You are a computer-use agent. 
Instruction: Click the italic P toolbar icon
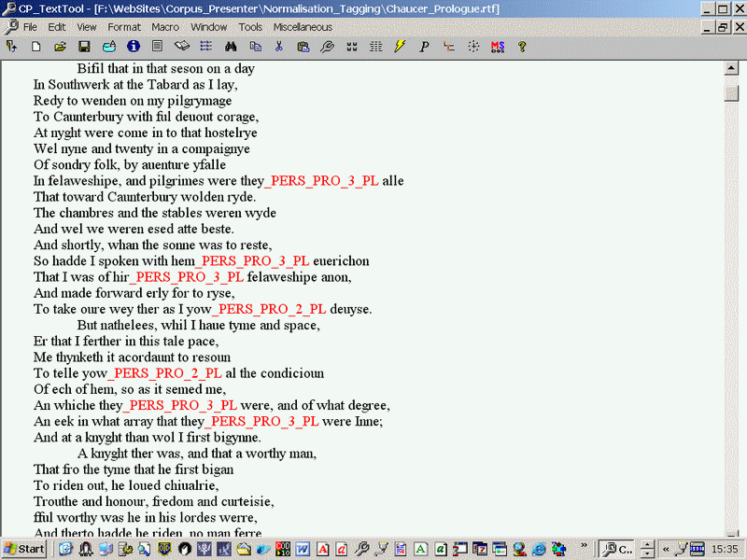coord(424,46)
